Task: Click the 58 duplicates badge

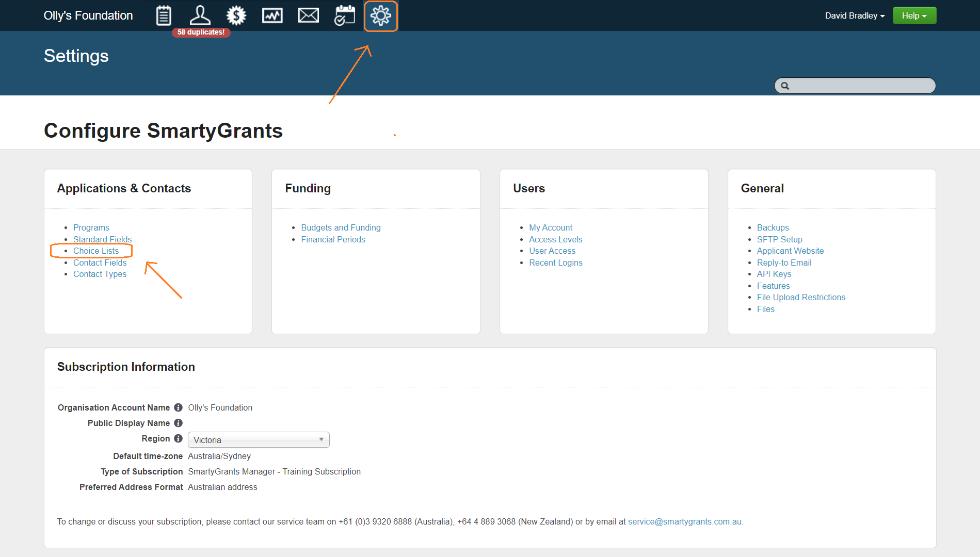Action: [201, 32]
